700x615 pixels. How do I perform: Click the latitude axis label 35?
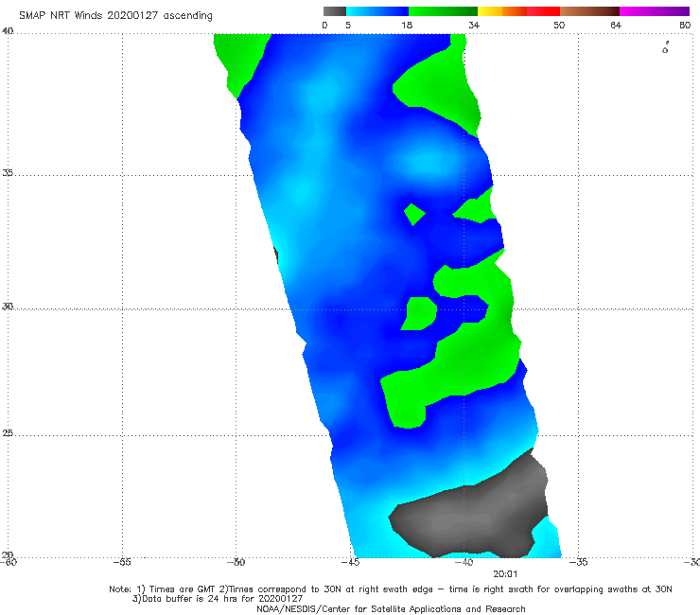8,172
